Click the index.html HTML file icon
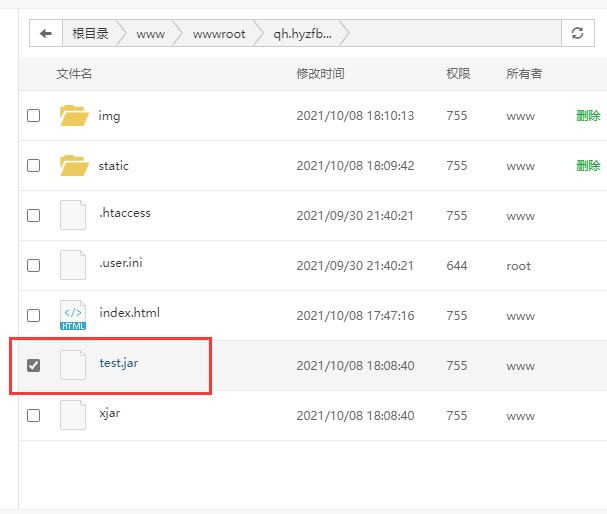The width and height of the screenshot is (607, 514). coord(73,315)
